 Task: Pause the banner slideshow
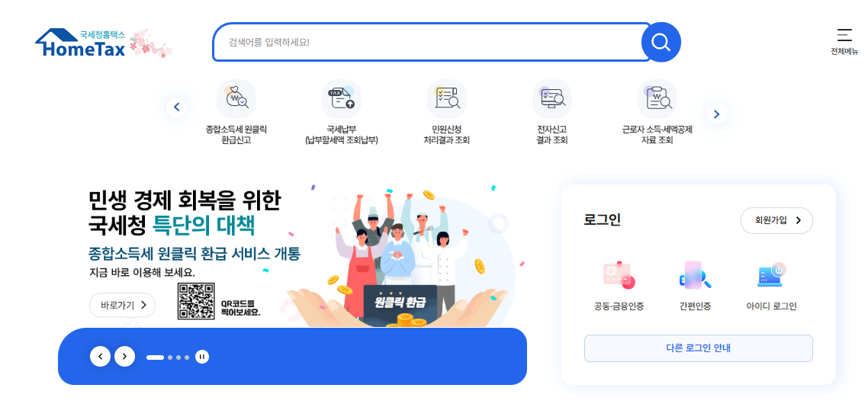[202, 357]
